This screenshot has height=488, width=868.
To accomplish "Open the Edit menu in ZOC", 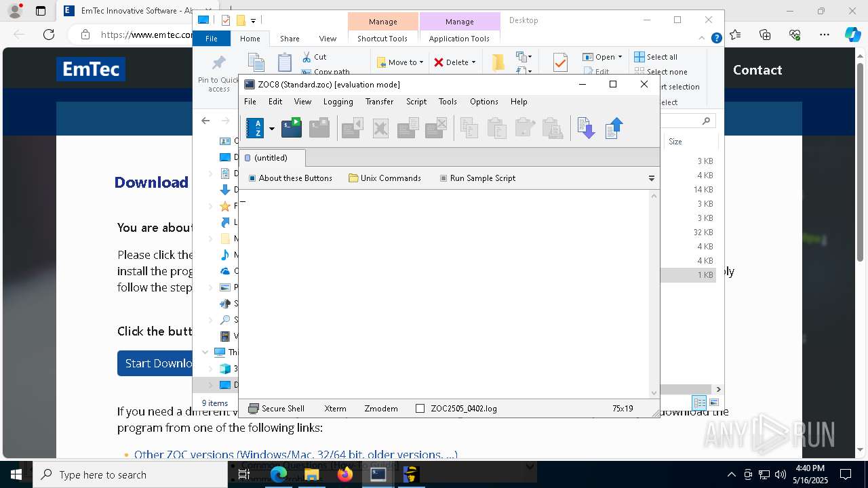I will (x=275, y=102).
